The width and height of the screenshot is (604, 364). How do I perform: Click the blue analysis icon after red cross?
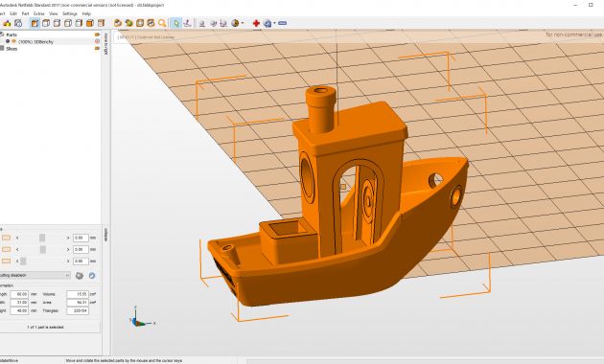click(267, 24)
